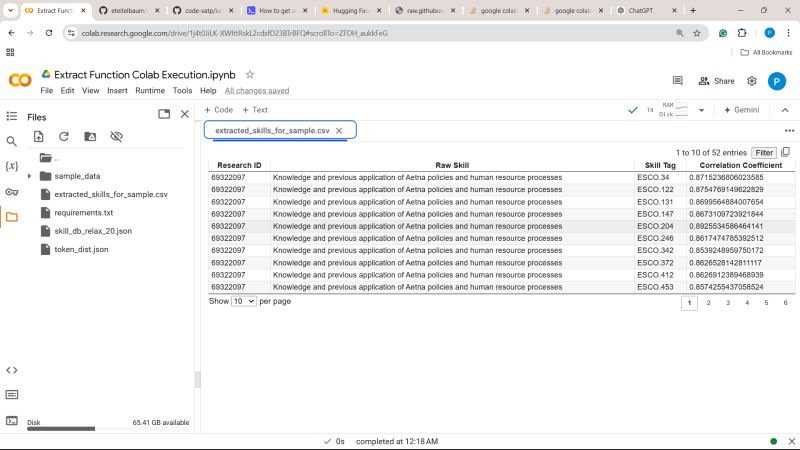This screenshot has width=800, height=450.
Task: Open the Tools menu
Action: (182, 90)
